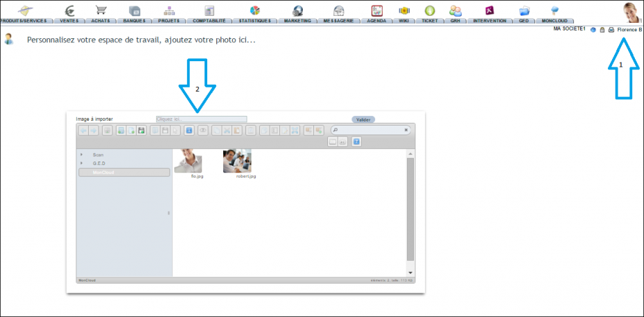Open the TICKET tab

point(430,21)
